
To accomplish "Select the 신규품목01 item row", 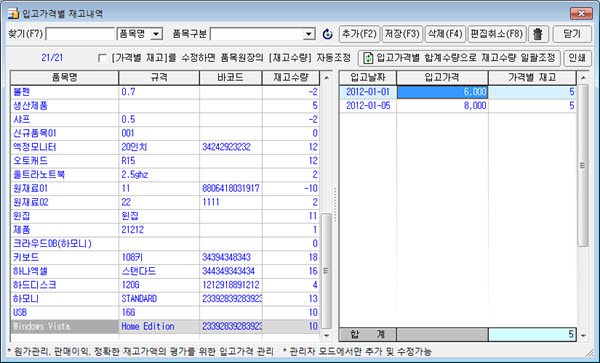I will (165, 133).
